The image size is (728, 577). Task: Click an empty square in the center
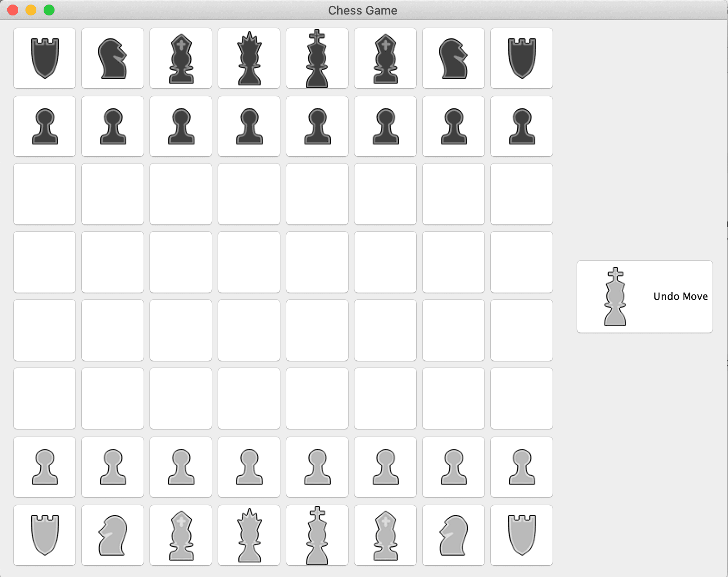pos(317,262)
